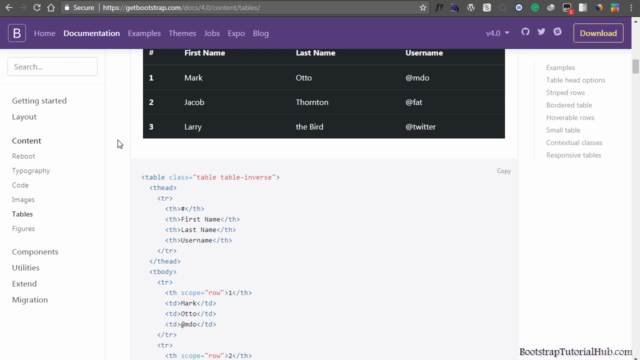Image resolution: width=640 pixels, height=360 pixels.
Task: Click the colorful grid extension icon
Action: click(615, 7)
